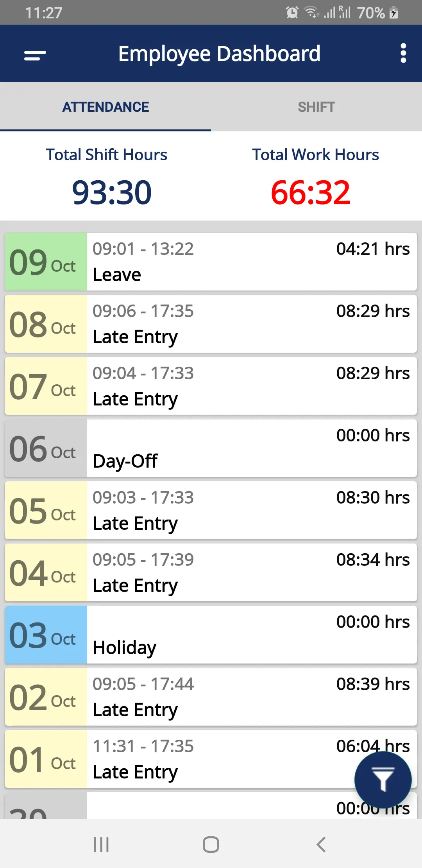Screen dimensions: 422x868
Task: Select the ATTENDANCE tab
Action: pyautogui.click(x=105, y=107)
